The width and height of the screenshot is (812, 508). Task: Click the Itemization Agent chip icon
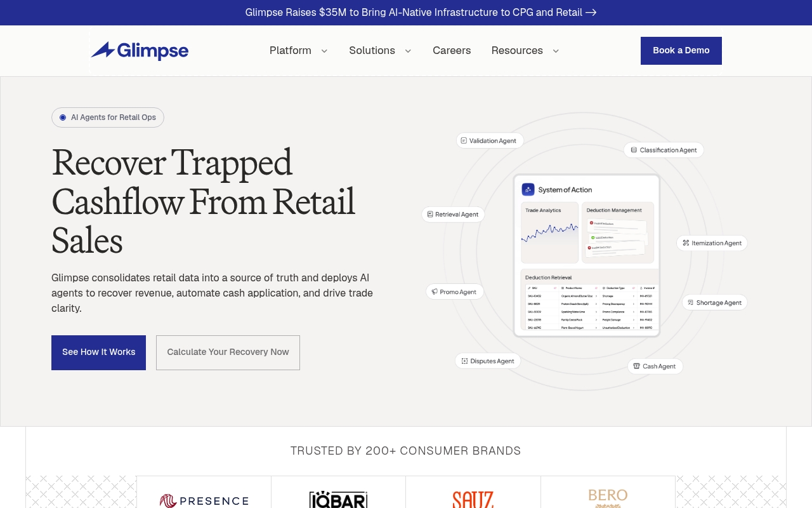click(x=686, y=243)
